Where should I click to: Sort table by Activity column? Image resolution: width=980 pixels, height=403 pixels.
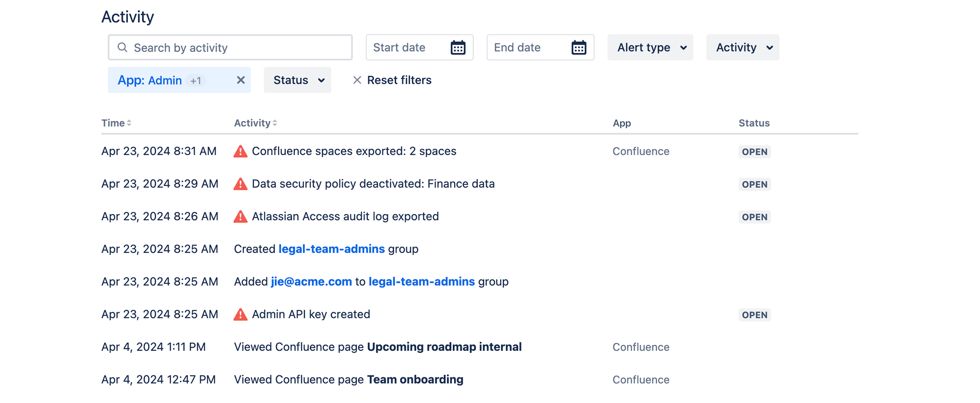click(x=256, y=123)
